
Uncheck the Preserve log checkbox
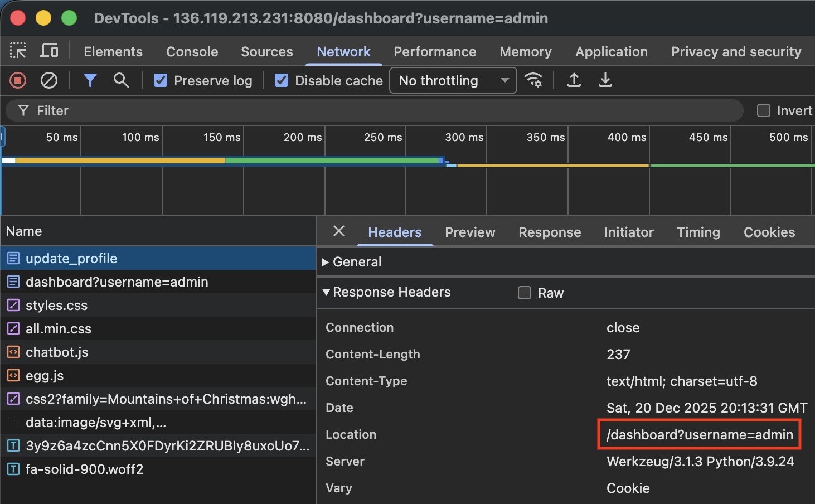[x=161, y=81]
